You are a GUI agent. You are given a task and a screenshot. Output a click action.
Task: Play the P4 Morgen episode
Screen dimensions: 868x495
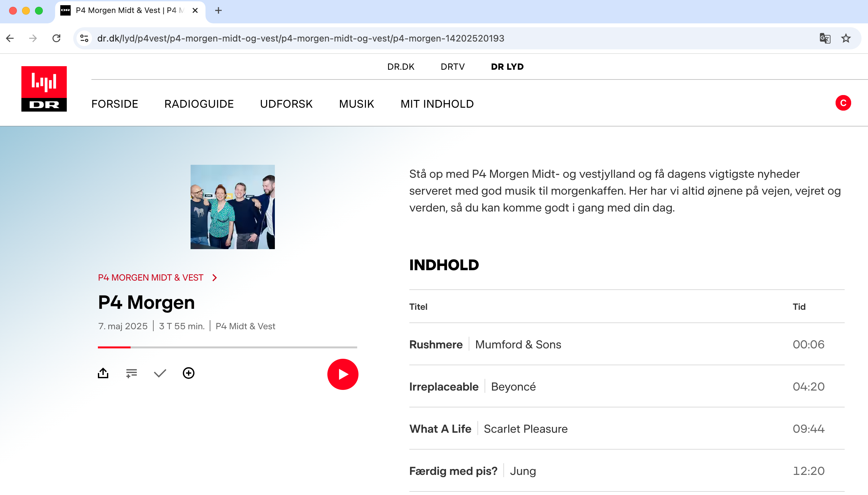pyautogui.click(x=343, y=374)
